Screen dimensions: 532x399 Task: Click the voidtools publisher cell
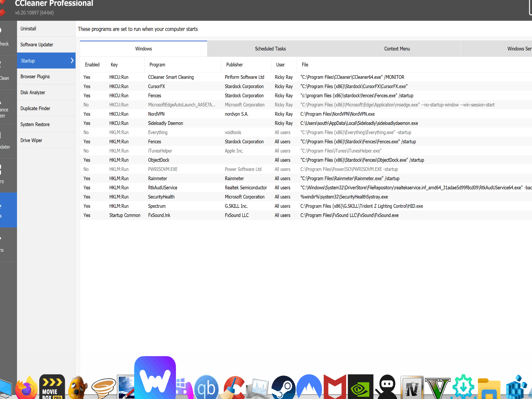[233, 132]
